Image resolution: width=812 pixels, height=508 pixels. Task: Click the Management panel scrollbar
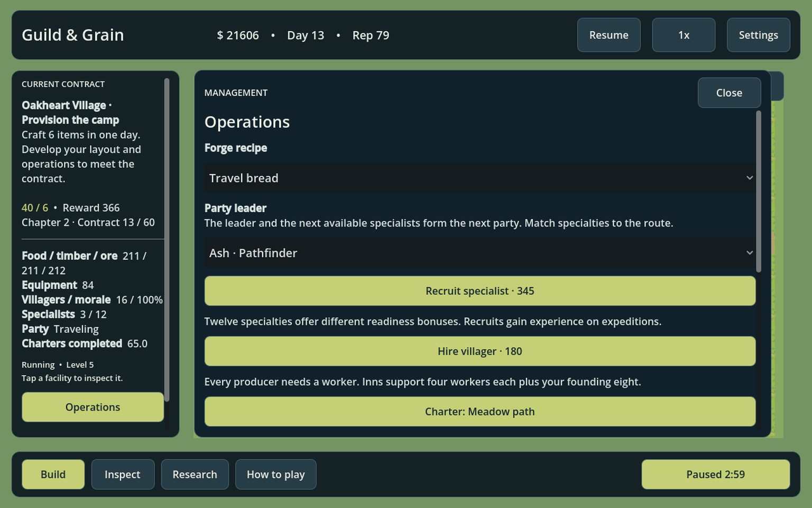(x=759, y=192)
